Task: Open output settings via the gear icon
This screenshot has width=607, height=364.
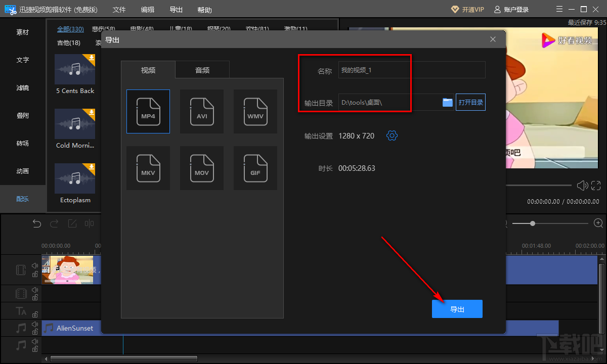Action: pyautogui.click(x=392, y=135)
